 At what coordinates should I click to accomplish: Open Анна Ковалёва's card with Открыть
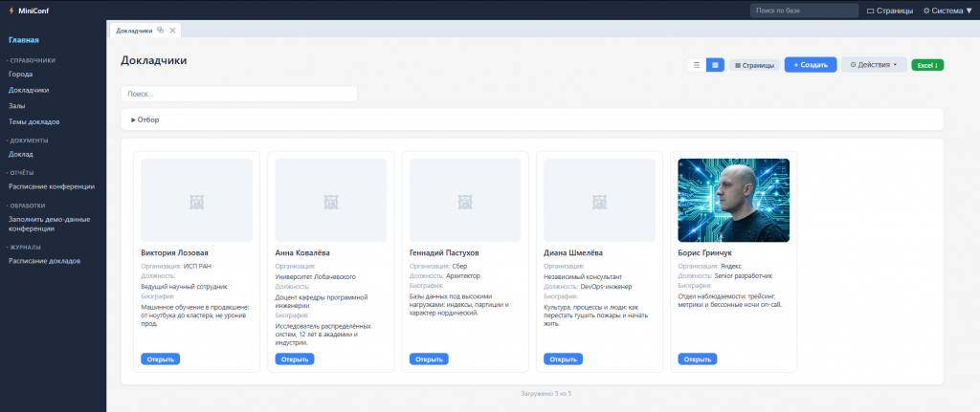pyautogui.click(x=295, y=358)
